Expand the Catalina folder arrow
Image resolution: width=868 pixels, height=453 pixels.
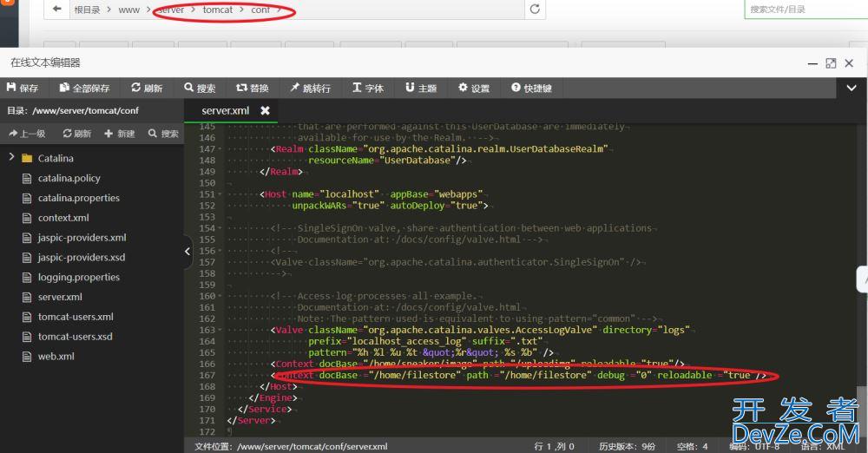coord(11,157)
